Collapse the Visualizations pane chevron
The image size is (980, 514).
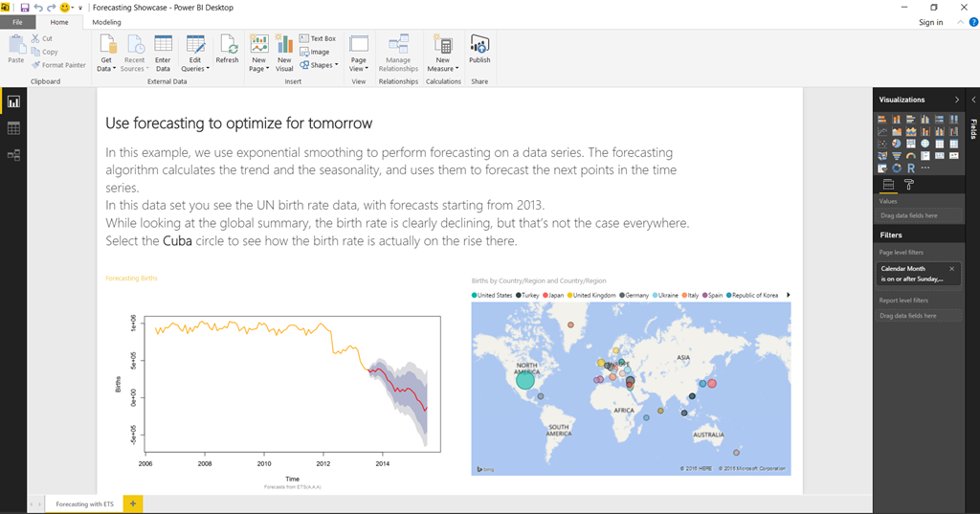(x=956, y=100)
